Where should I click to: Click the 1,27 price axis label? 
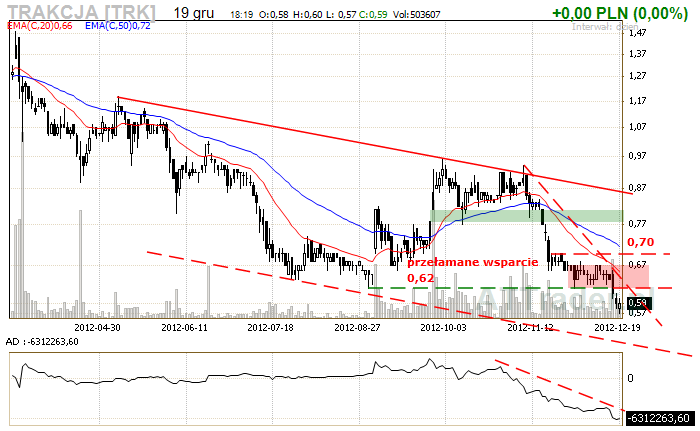pyautogui.click(x=637, y=76)
